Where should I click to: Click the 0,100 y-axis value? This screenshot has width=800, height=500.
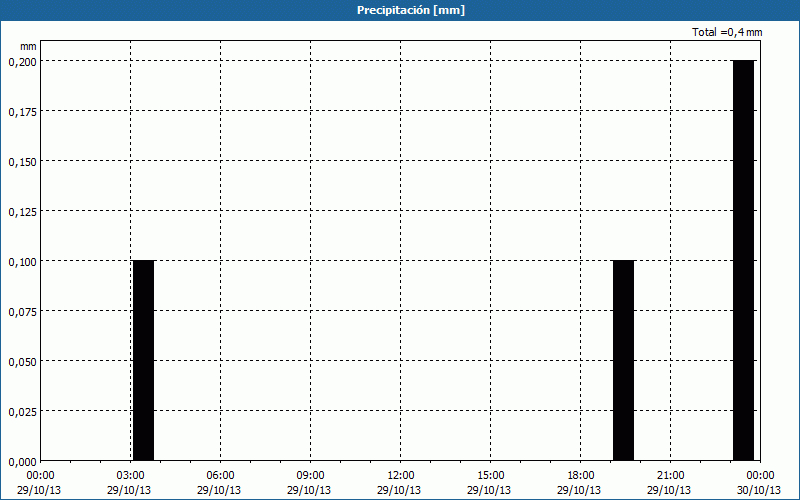coord(22,261)
